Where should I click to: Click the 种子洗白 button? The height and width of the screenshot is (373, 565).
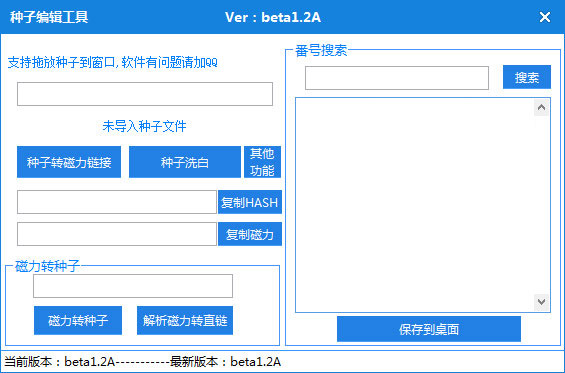click(x=185, y=162)
